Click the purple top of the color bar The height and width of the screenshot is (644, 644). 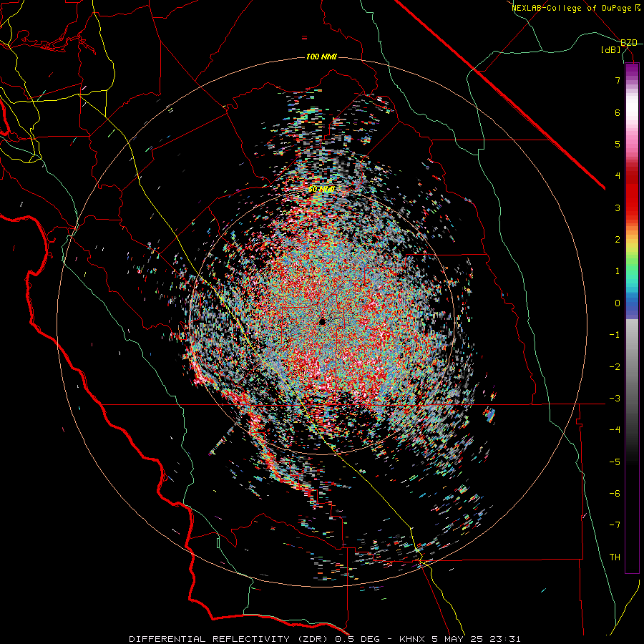point(632,70)
